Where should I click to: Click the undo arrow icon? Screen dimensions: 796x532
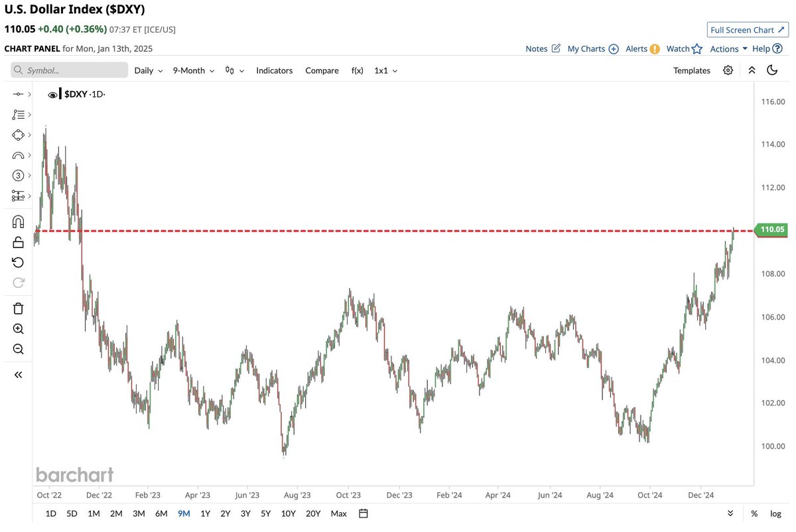[18, 262]
